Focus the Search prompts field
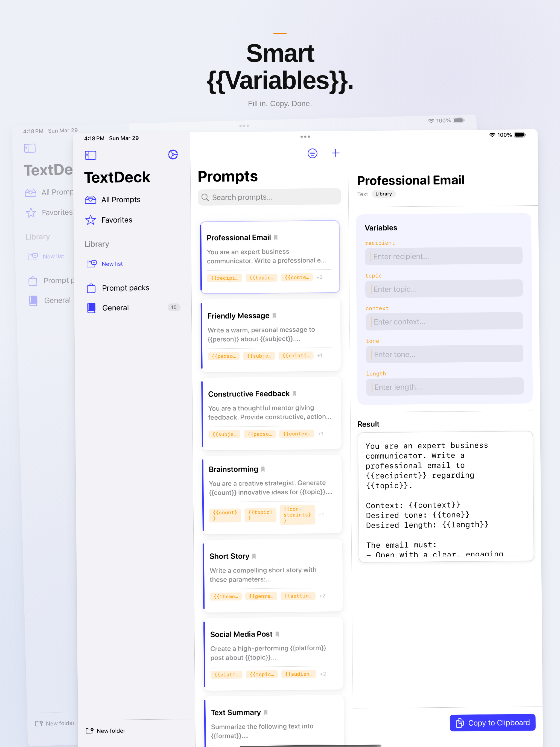 click(269, 197)
